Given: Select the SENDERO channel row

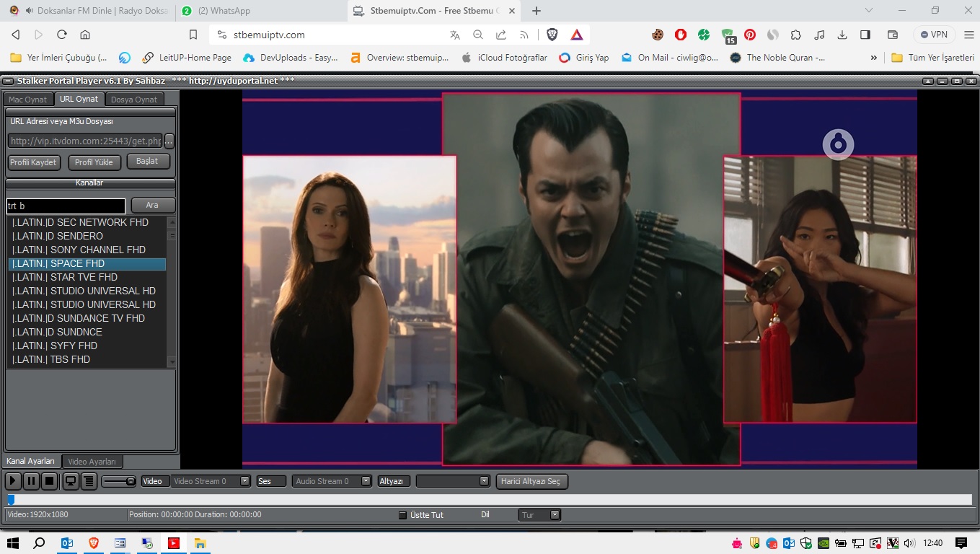Looking at the screenshot, I should 87,236.
